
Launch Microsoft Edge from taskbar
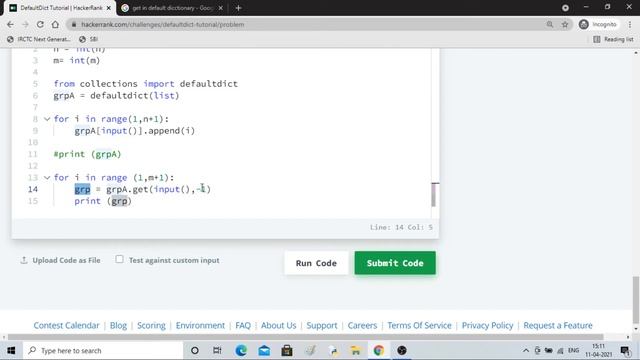point(241,350)
